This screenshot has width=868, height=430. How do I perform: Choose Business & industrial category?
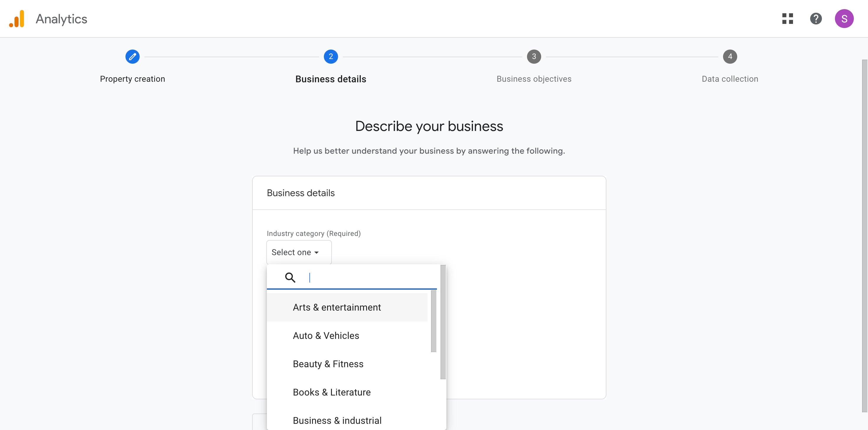click(x=337, y=420)
